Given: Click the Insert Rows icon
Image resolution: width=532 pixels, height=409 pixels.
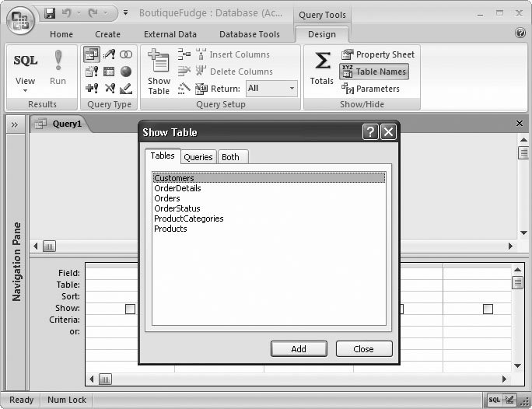Looking at the screenshot, I should (x=184, y=54).
